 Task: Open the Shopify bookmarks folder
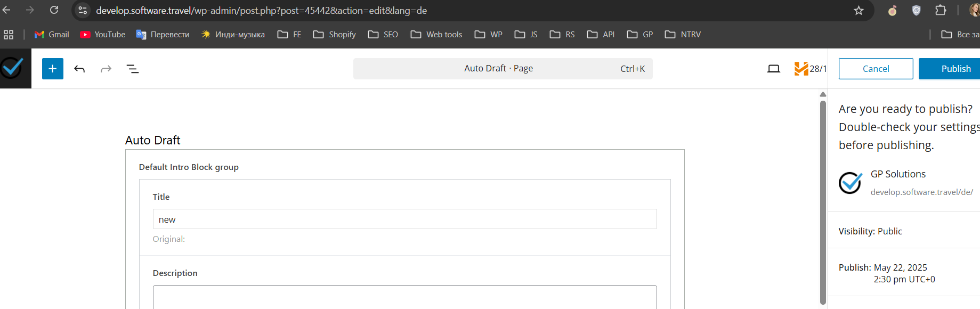click(x=335, y=35)
